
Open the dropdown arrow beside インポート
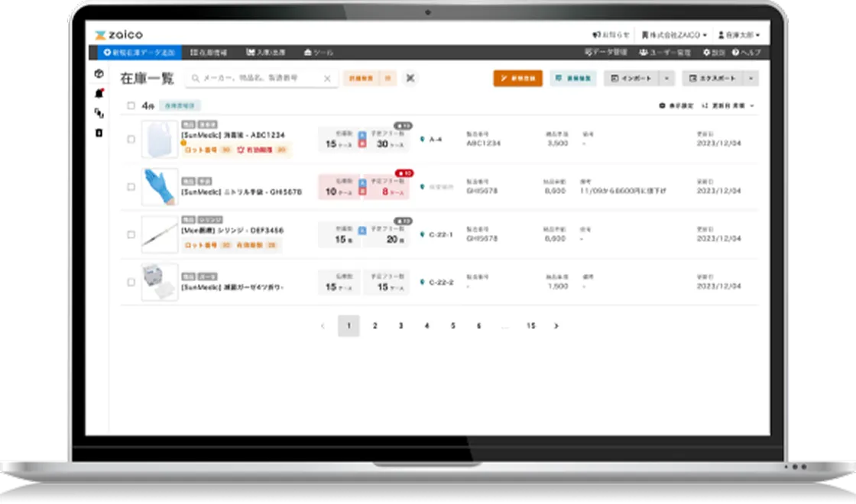tap(667, 79)
